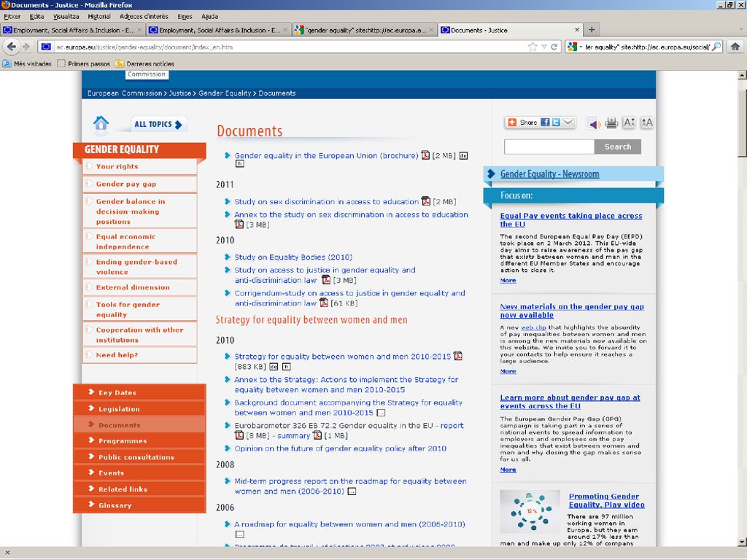Click the 'fr' icon next to 883 KB

pos(286,367)
